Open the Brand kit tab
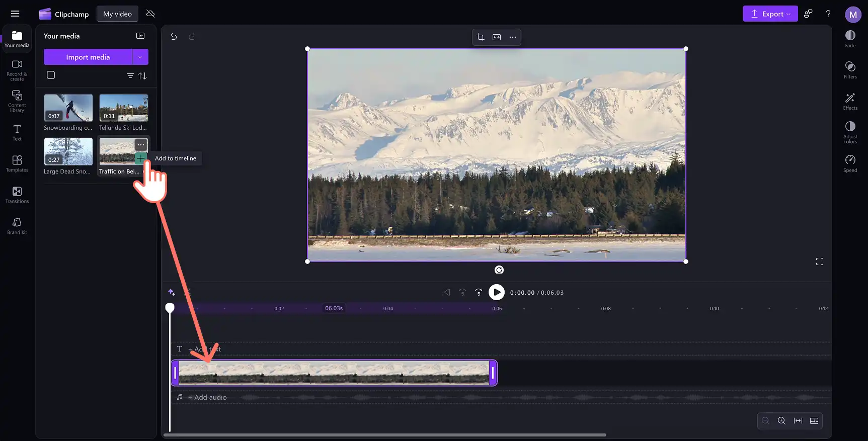Image resolution: width=868 pixels, height=441 pixels. (17, 226)
